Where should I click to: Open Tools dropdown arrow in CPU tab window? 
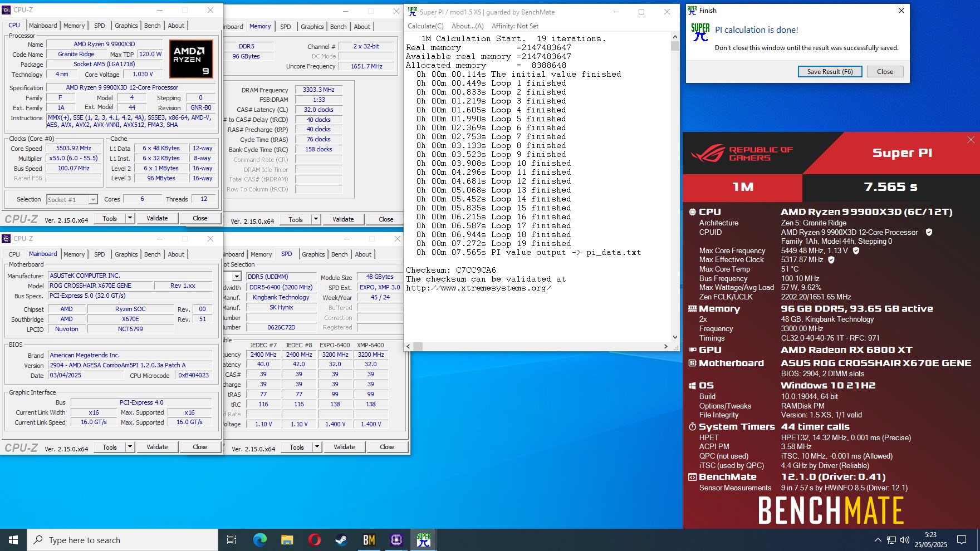pos(130,218)
